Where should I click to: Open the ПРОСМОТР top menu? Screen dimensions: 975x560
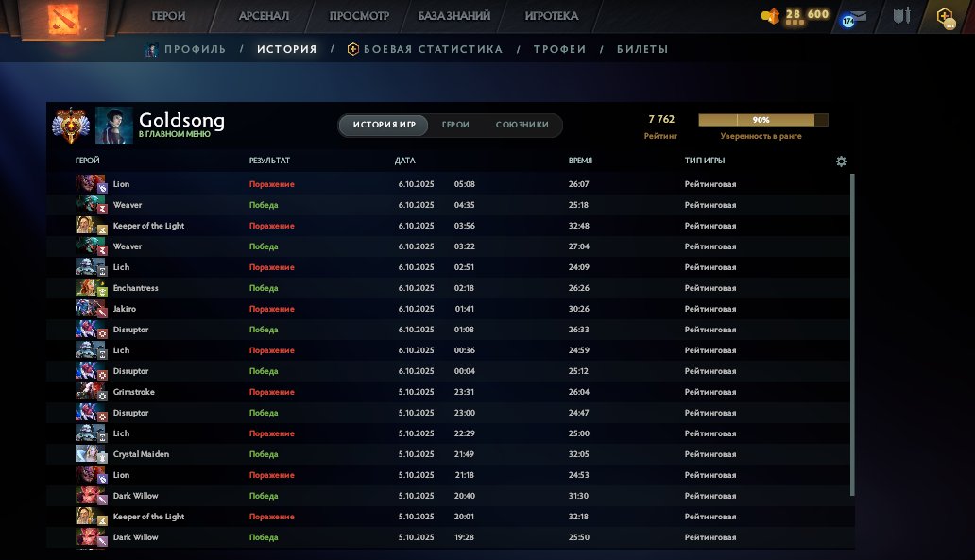[x=359, y=16]
